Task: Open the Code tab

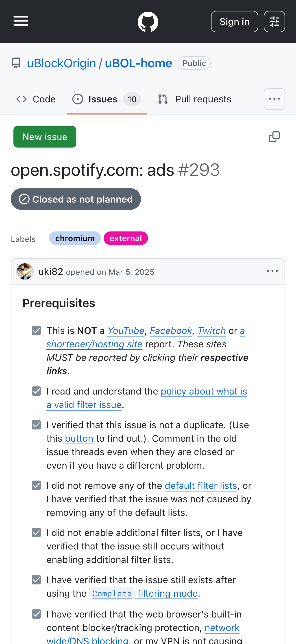Action: tap(36, 99)
